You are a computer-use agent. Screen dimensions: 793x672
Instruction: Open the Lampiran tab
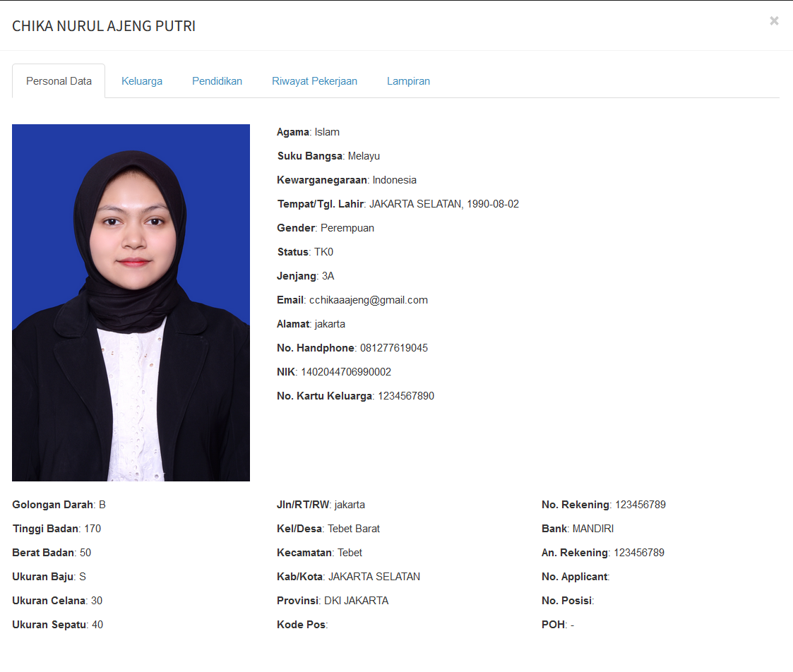click(x=408, y=81)
